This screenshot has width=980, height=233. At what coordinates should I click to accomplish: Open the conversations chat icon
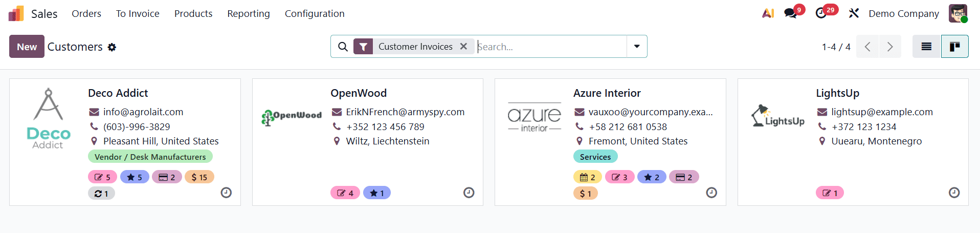pyautogui.click(x=791, y=13)
